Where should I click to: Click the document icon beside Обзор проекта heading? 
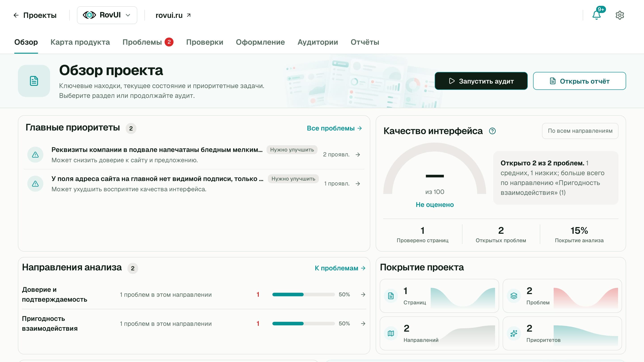tap(34, 81)
